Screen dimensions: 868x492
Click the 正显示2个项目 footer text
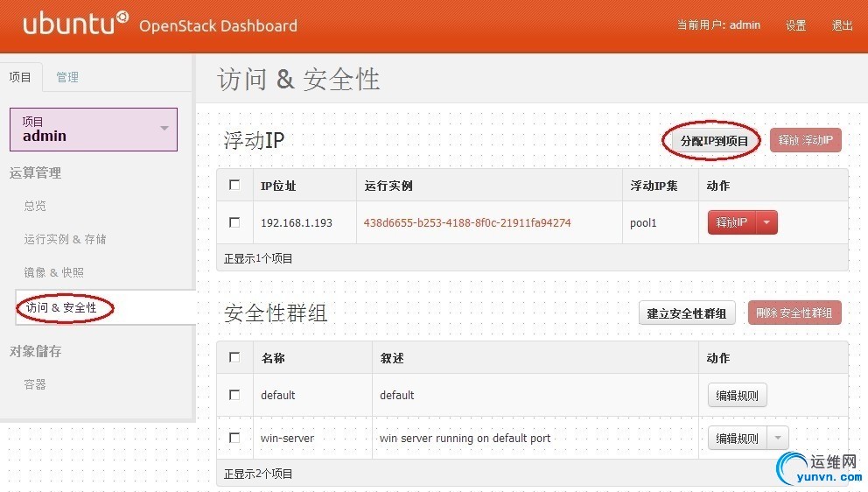(x=258, y=474)
